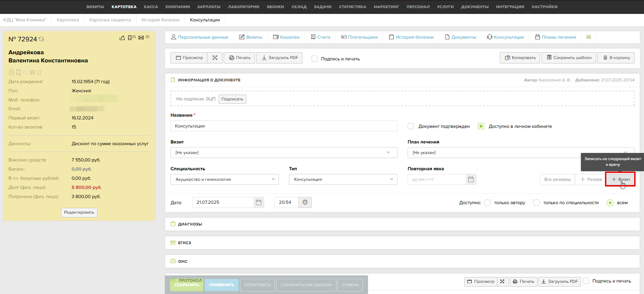Open calendar picker next to date 21.07.2025
The width and height of the screenshot is (644, 294).
point(259,202)
